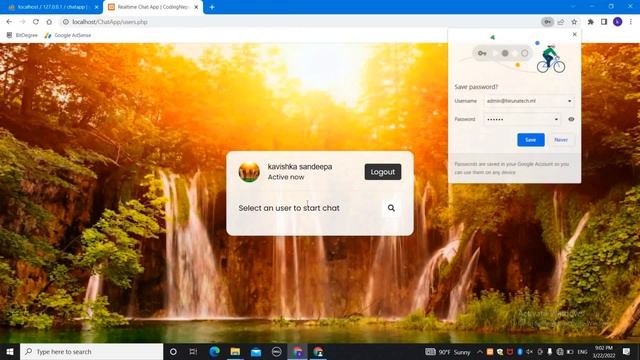Close the Realtime Chat App tab
The height and width of the screenshot is (360, 640).
196,7
